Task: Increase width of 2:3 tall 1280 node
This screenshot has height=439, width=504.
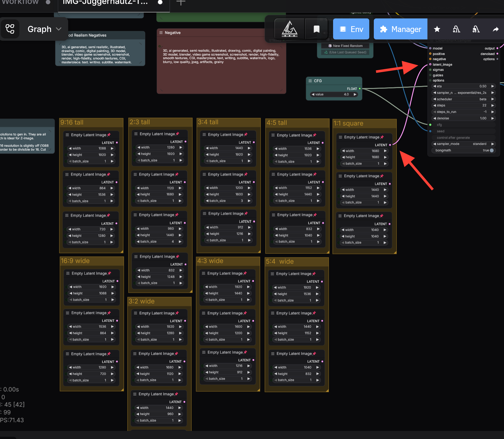Action: coord(181,147)
